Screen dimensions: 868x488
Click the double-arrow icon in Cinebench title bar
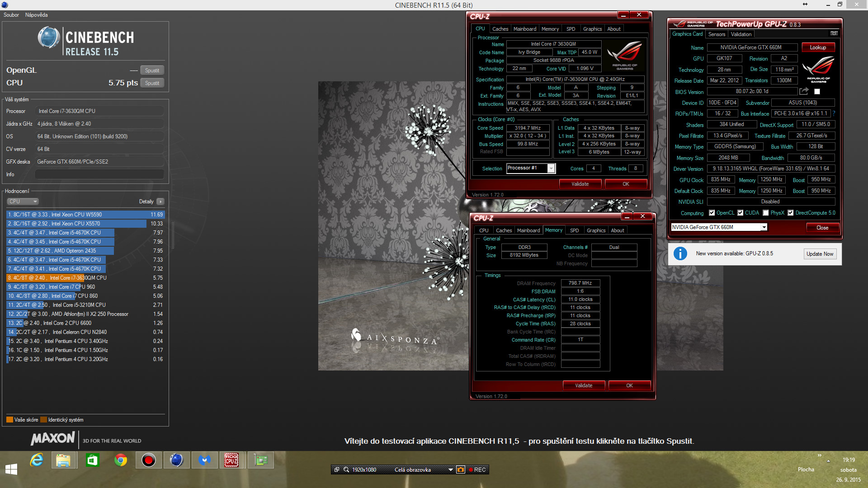click(805, 5)
